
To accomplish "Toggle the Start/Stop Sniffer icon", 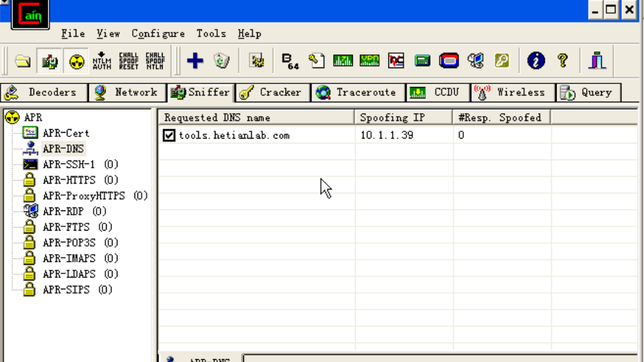I will click(x=49, y=61).
